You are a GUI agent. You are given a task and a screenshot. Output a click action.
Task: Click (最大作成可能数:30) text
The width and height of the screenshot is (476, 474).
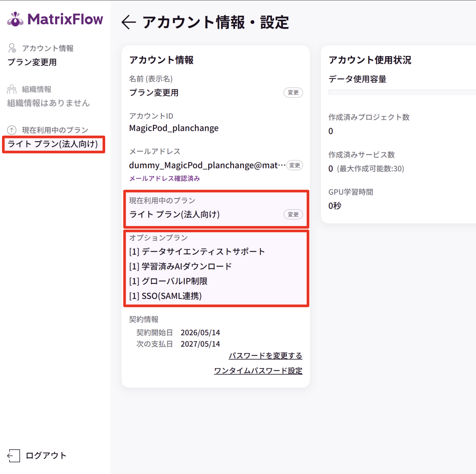coord(370,169)
